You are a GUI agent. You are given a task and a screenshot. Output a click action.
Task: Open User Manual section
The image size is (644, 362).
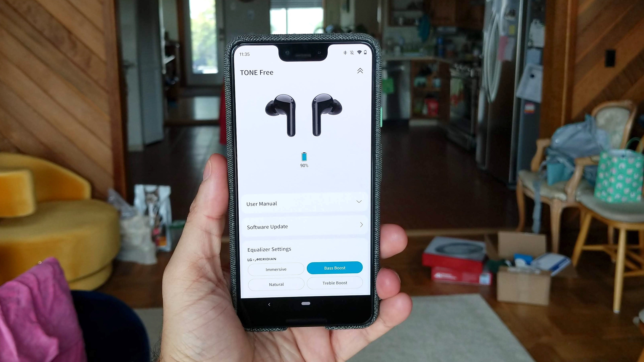click(x=303, y=203)
